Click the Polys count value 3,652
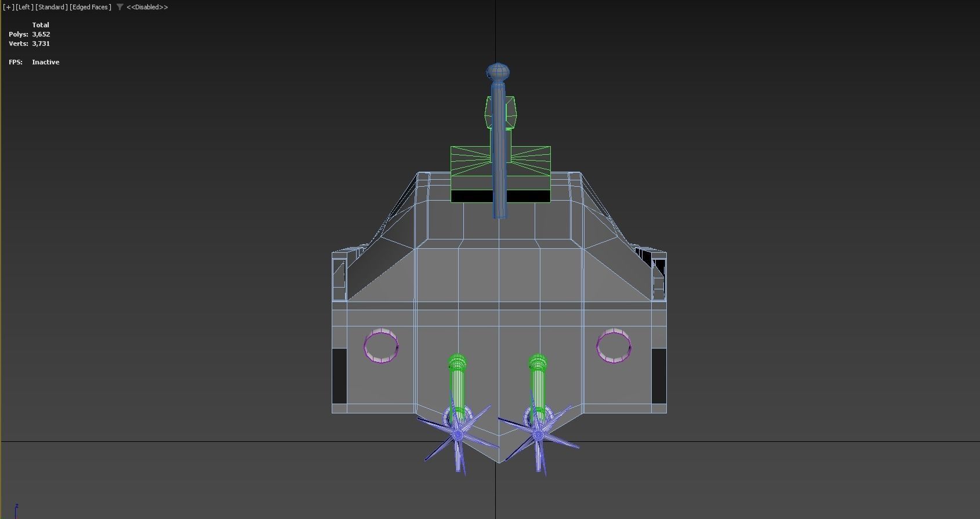 click(41, 34)
